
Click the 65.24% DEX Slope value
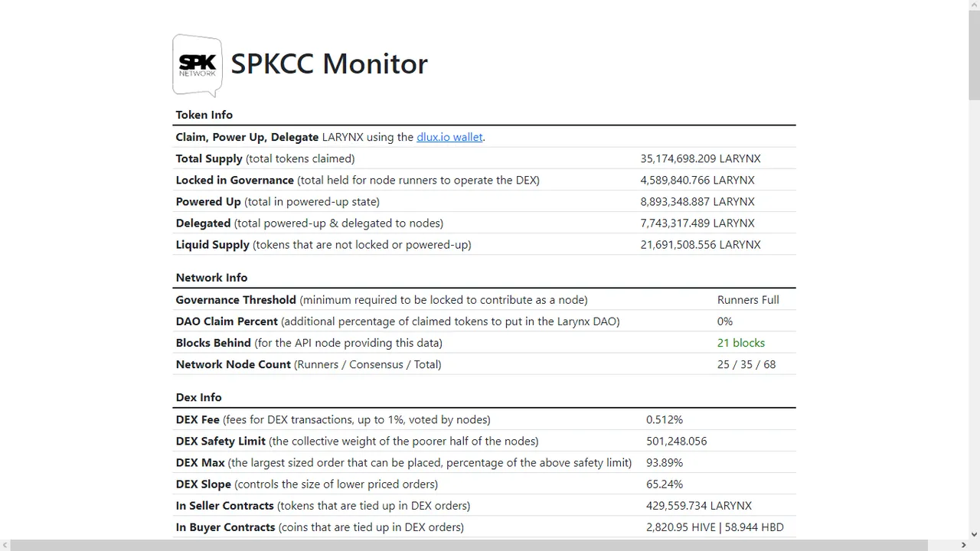665,484
